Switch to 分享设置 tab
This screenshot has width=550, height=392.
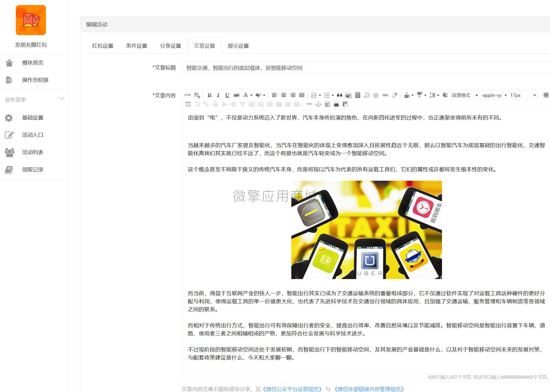pos(170,46)
